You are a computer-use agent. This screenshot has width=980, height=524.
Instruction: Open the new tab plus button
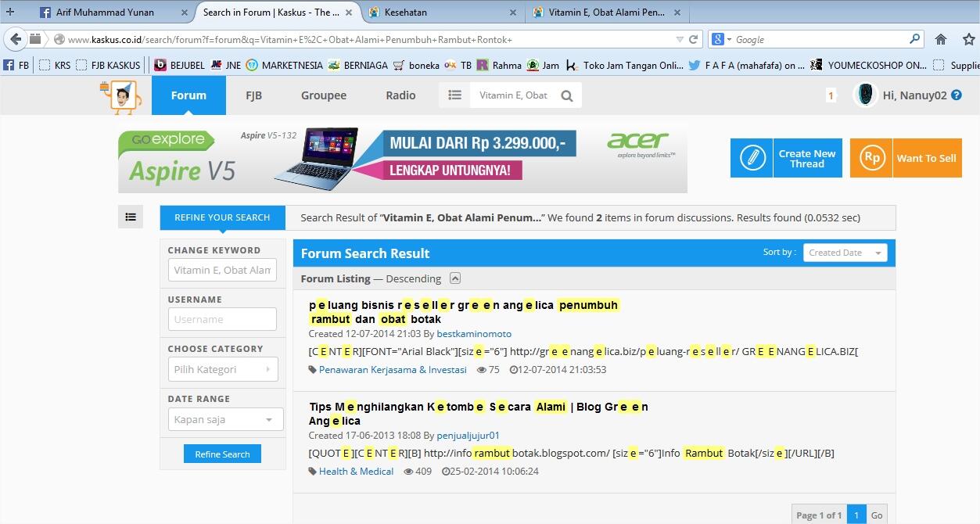click(10, 12)
